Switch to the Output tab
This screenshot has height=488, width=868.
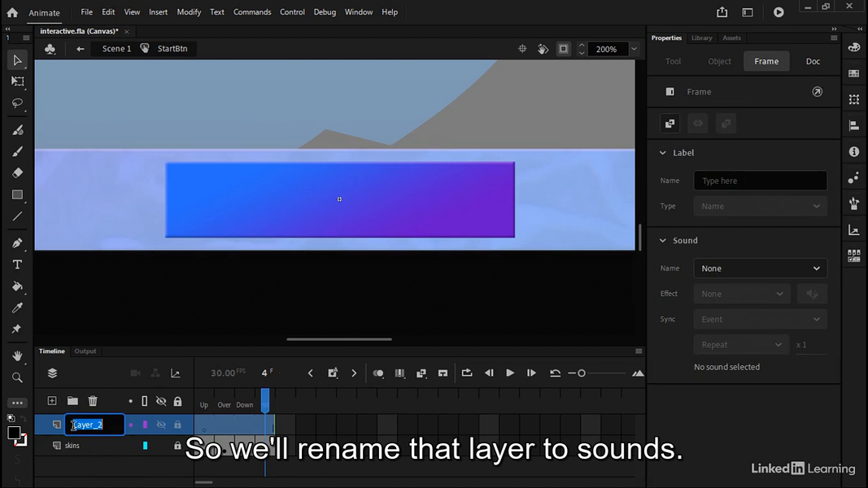85,351
